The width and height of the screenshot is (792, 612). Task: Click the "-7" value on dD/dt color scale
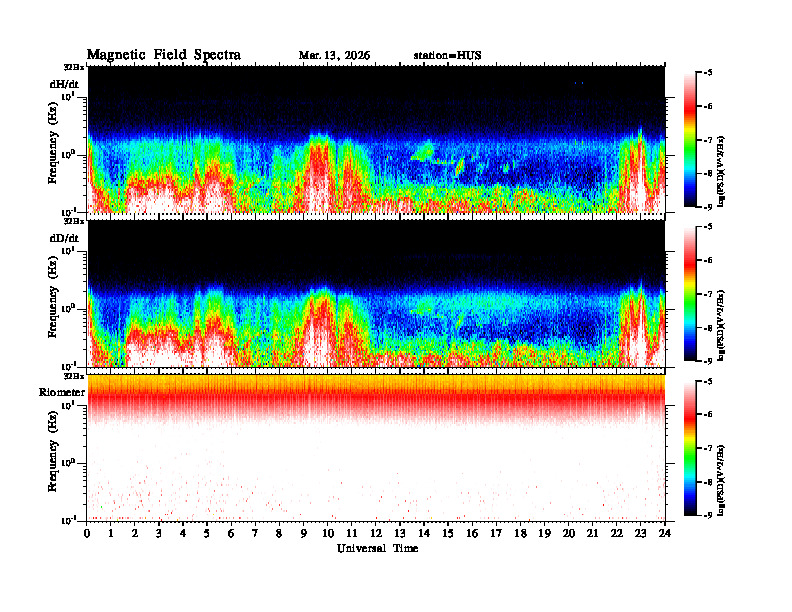tap(708, 294)
